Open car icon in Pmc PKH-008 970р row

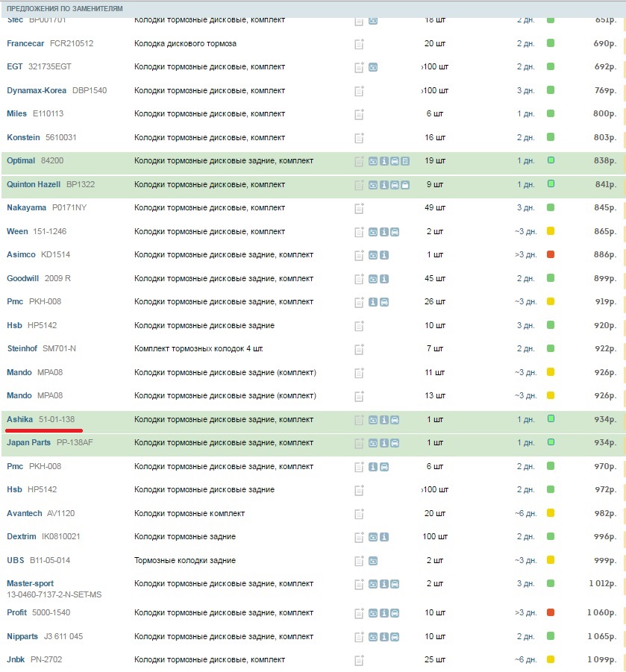click(x=384, y=467)
